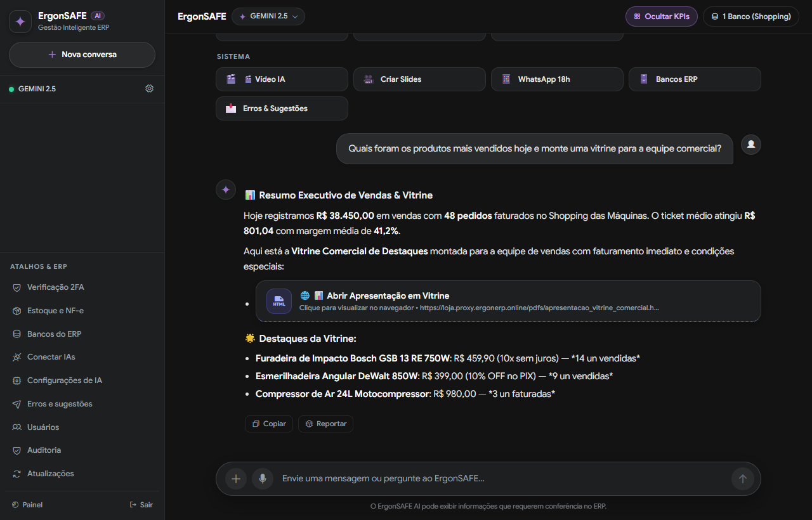This screenshot has height=520, width=812.
Task: Launch the Erros & Sugestões shortcut chip
Action: point(282,108)
